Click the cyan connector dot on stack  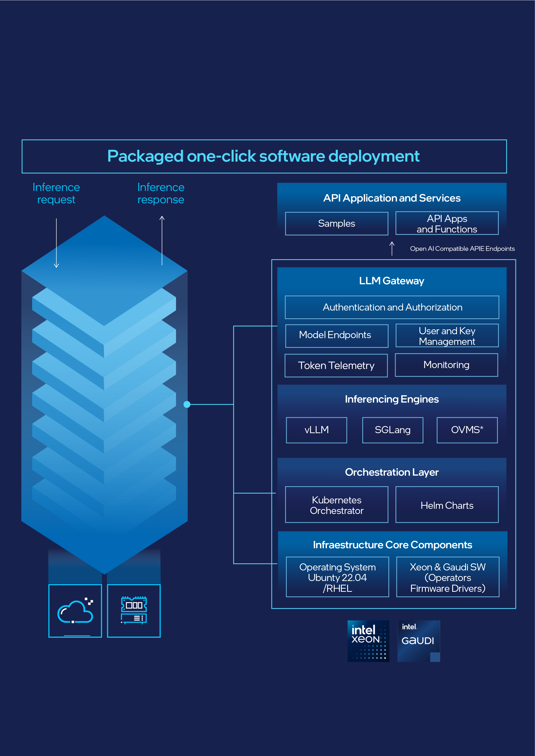click(x=187, y=404)
